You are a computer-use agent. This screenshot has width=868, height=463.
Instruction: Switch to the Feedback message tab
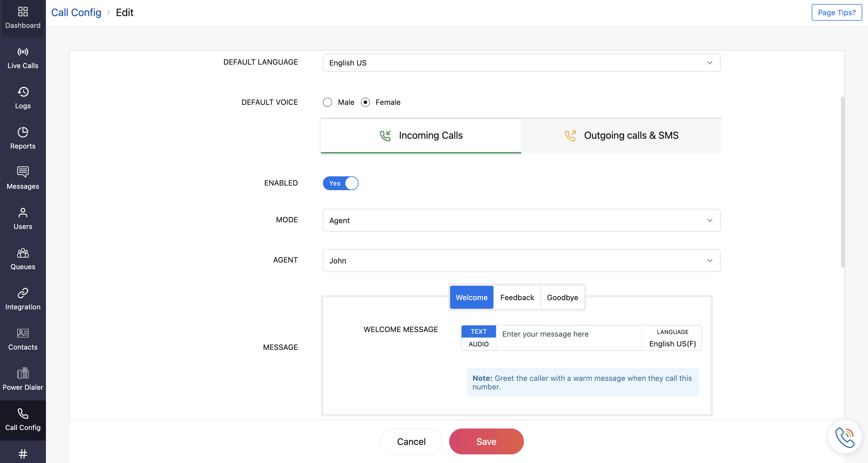(x=517, y=297)
